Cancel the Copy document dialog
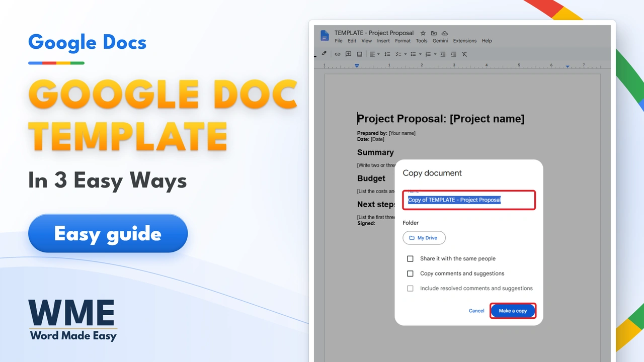 pyautogui.click(x=476, y=311)
